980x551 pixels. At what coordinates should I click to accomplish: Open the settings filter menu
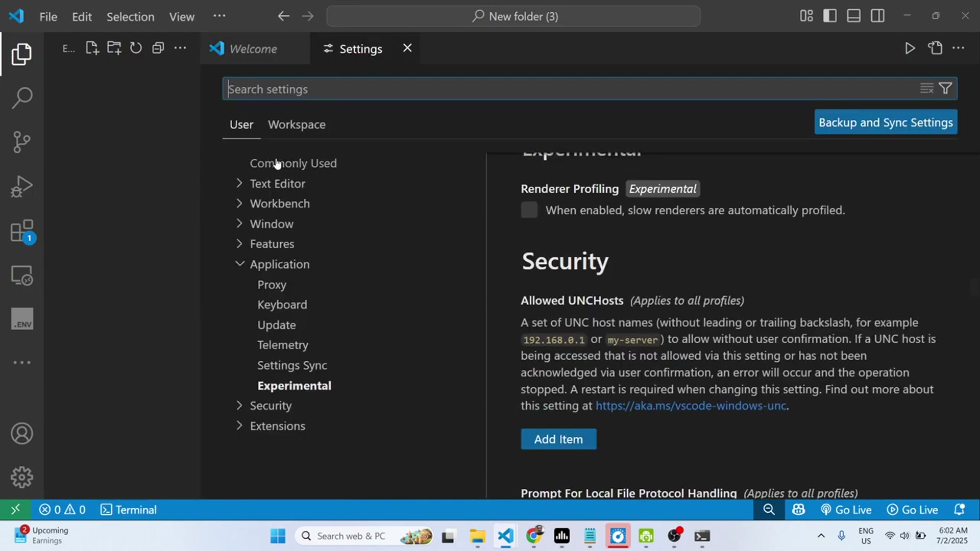click(x=945, y=89)
